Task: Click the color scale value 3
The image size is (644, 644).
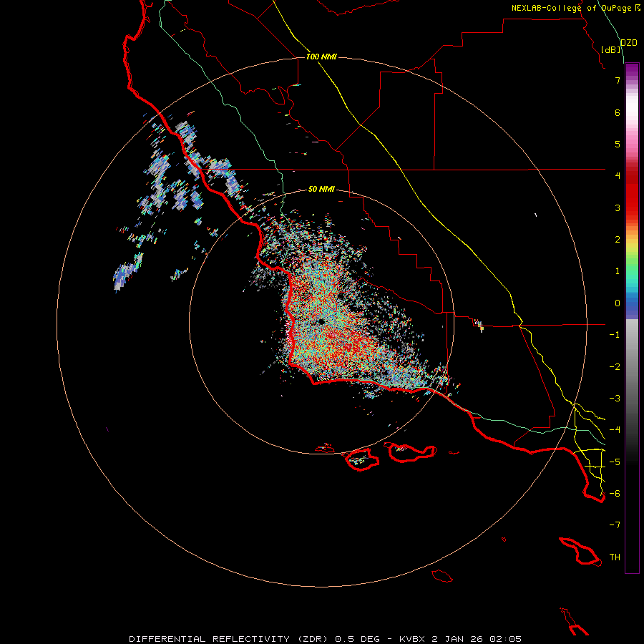Action: [618, 208]
